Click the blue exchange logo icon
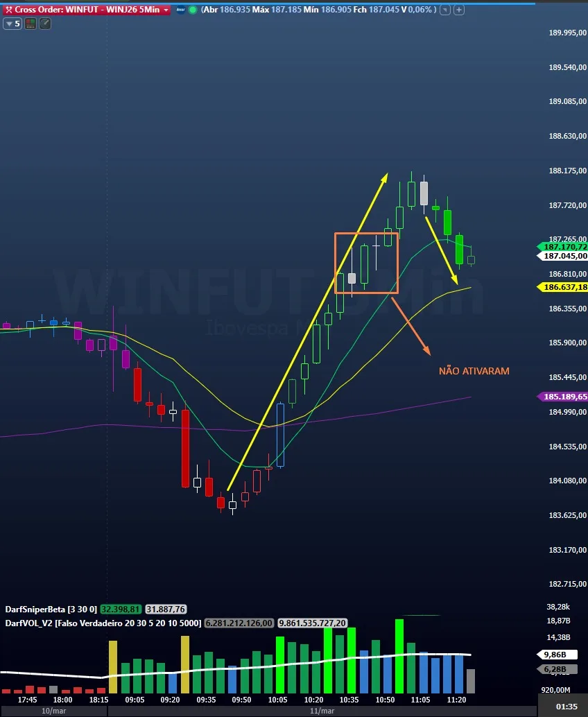The image size is (588, 717). pos(180,10)
